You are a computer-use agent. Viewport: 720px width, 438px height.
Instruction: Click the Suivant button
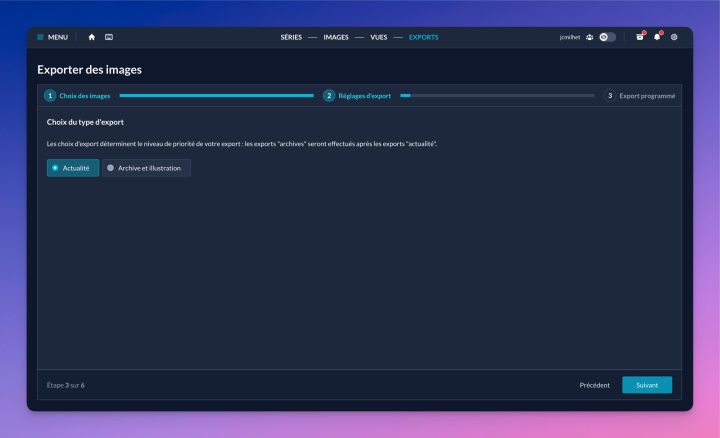pyautogui.click(x=647, y=385)
